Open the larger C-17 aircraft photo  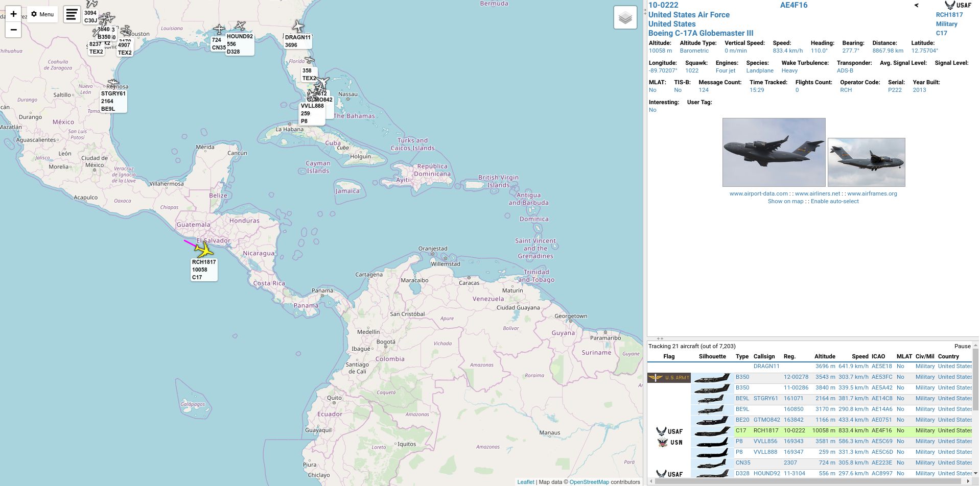(774, 152)
